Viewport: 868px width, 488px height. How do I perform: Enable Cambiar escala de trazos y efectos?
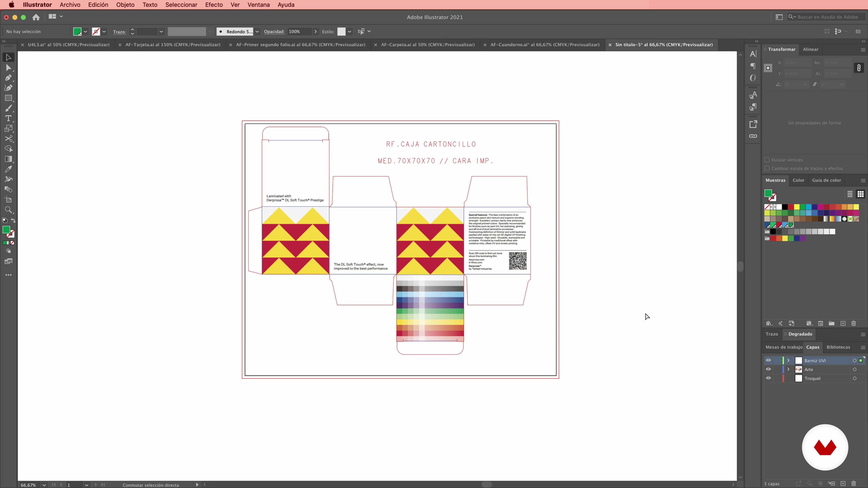pos(767,168)
